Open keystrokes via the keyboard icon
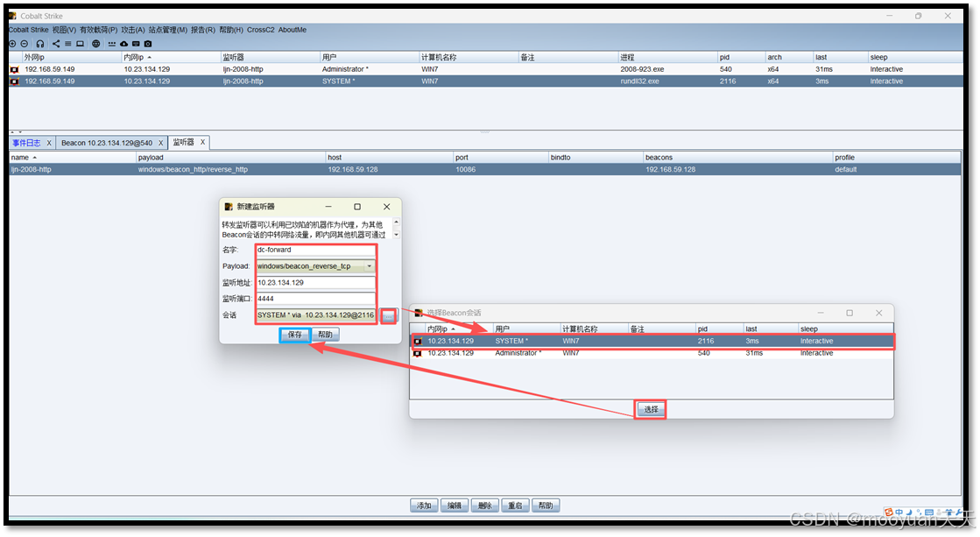980x537 pixels. click(136, 44)
